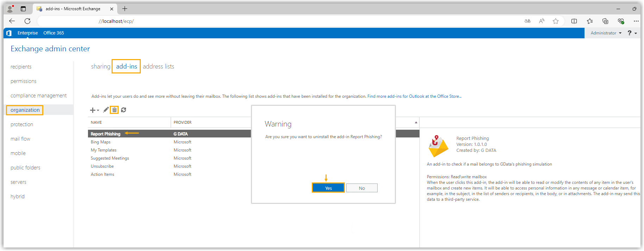Screen dimensions: 644x251
Task: Open the browser favorites list icon
Action: tap(590, 21)
